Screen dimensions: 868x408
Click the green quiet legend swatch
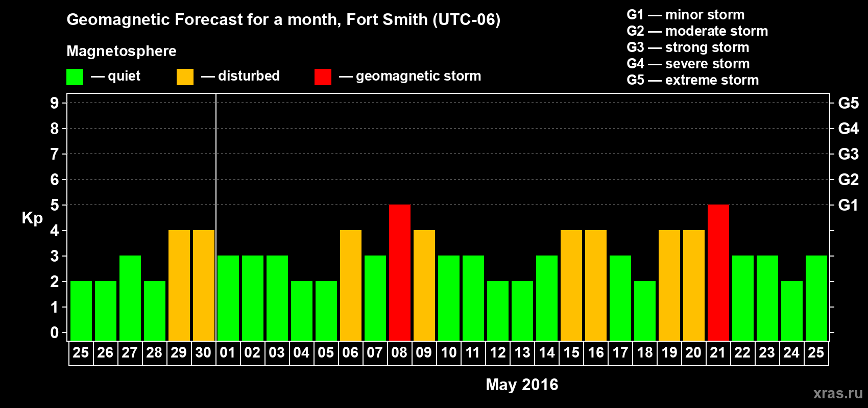[75, 77]
